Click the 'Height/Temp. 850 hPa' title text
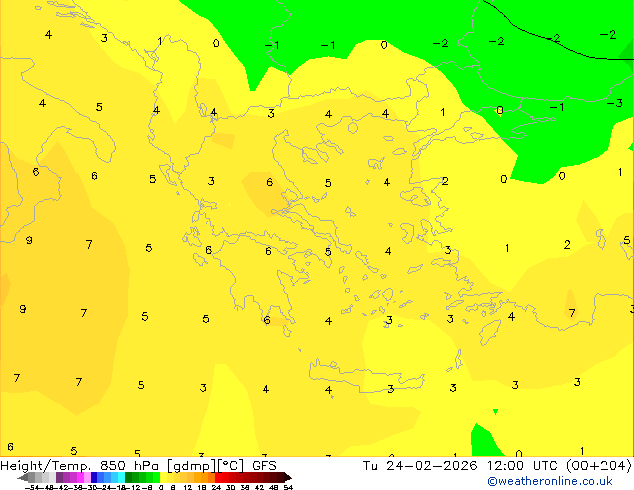 click(79, 465)
